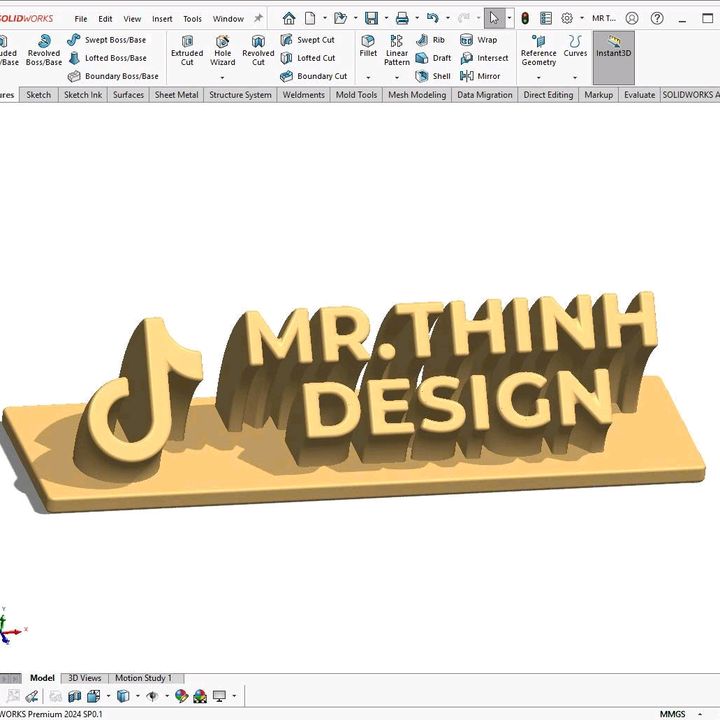Viewport: 720px width, 720px height.
Task: Expand the Linear Pattern dropdown arrow
Action: click(x=397, y=78)
